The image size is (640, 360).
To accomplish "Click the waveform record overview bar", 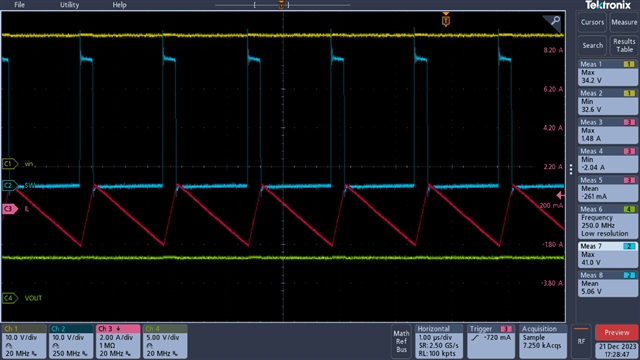I will coord(282,5).
